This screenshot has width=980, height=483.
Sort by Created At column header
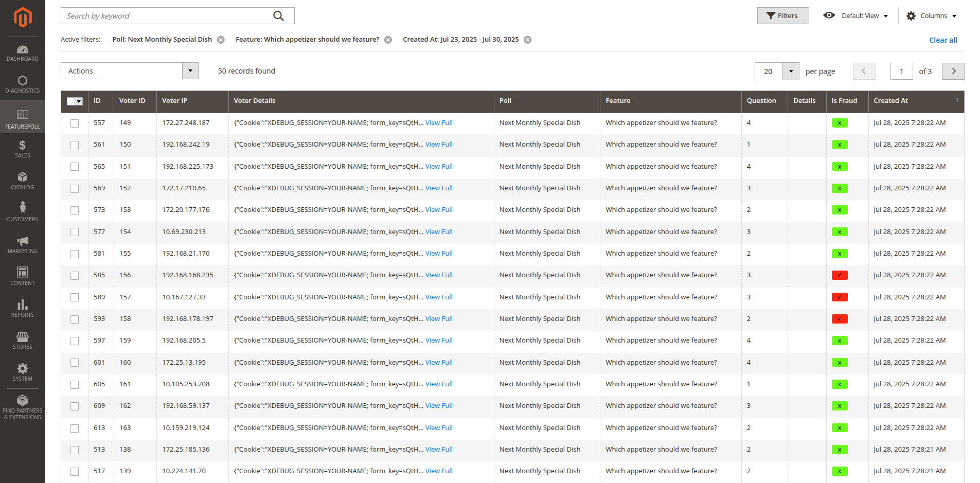[890, 101]
